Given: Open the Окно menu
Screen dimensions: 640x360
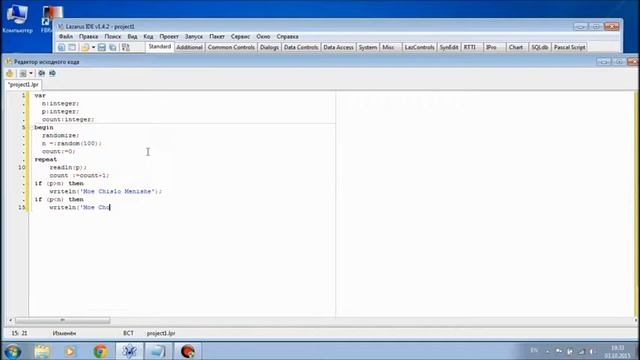Looking at the screenshot, I should click(263, 37).
